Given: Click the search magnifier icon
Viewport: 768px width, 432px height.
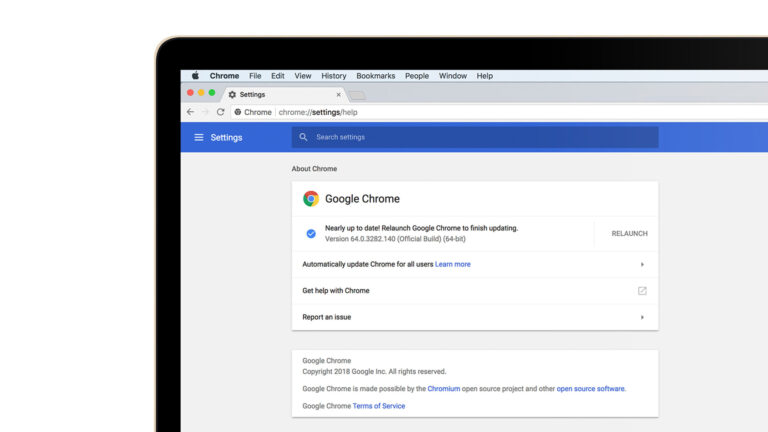Looking at the screenshot, I should point(303,137).
